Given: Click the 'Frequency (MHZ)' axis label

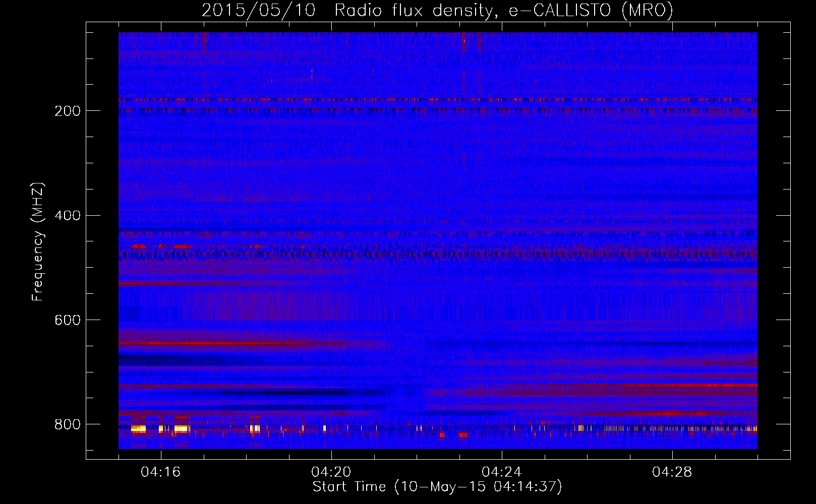Looking at the screenshot, I should [38, 242].
